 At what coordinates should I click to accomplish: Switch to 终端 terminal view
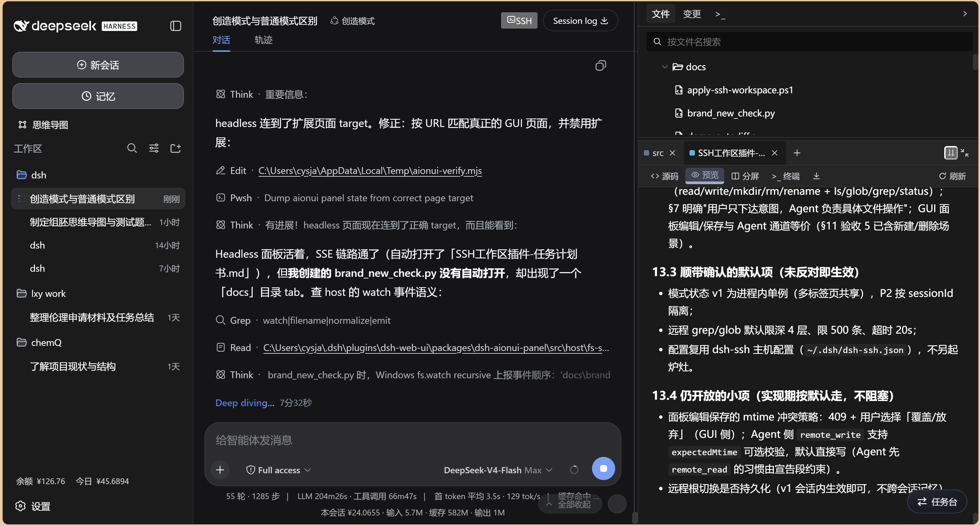[x=785, y=176]
